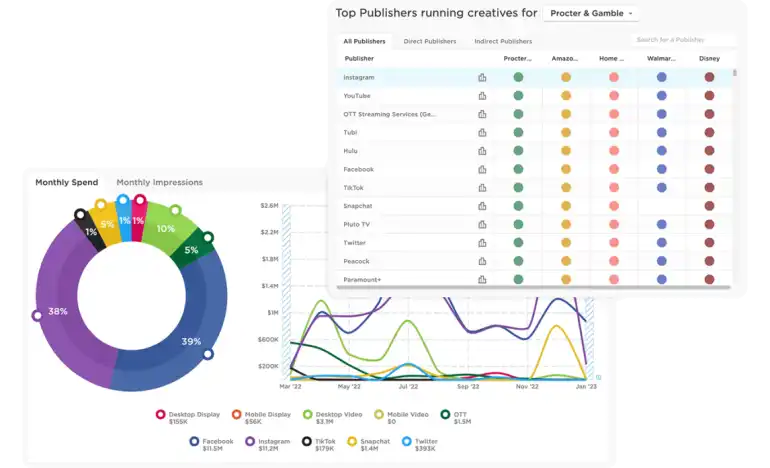Select the Indirect Publishers tab
The width and height of the screenshot is (770, 468).
(503, 41)
